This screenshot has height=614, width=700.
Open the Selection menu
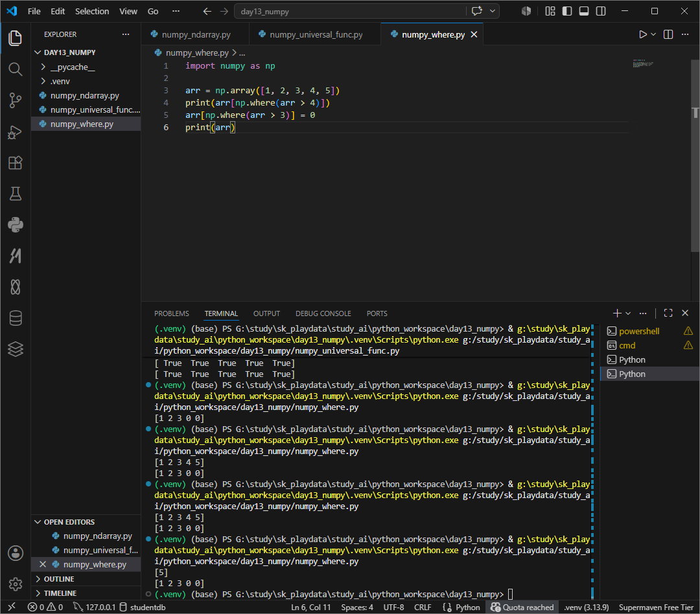pos(92,11)
